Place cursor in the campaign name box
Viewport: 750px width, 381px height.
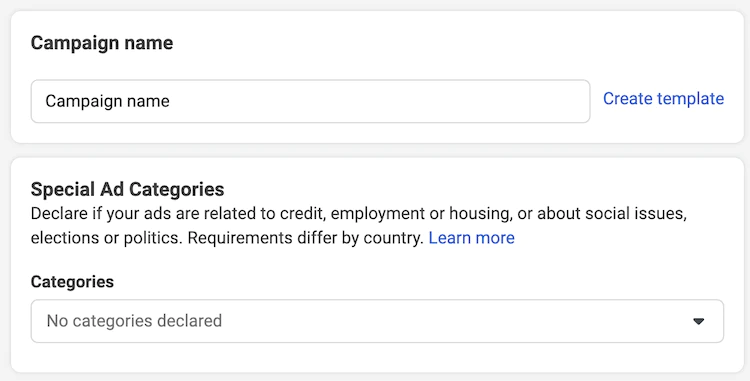tap(310, 101)
